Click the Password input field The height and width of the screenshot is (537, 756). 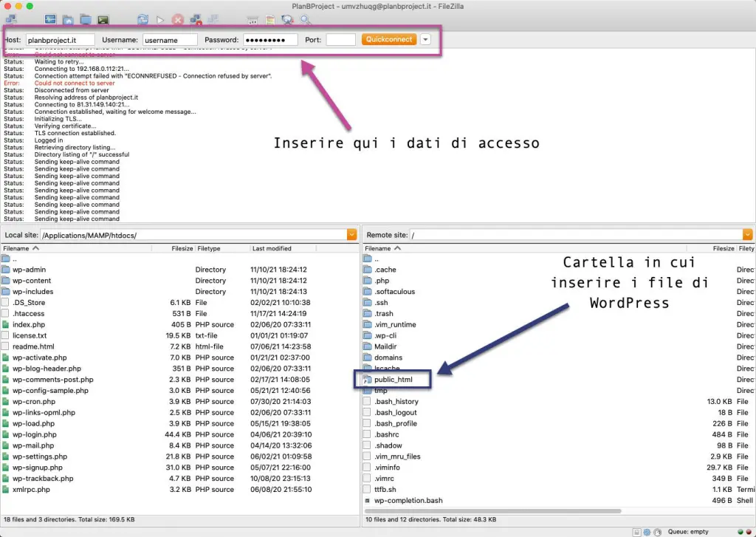(x=270, y=40)
